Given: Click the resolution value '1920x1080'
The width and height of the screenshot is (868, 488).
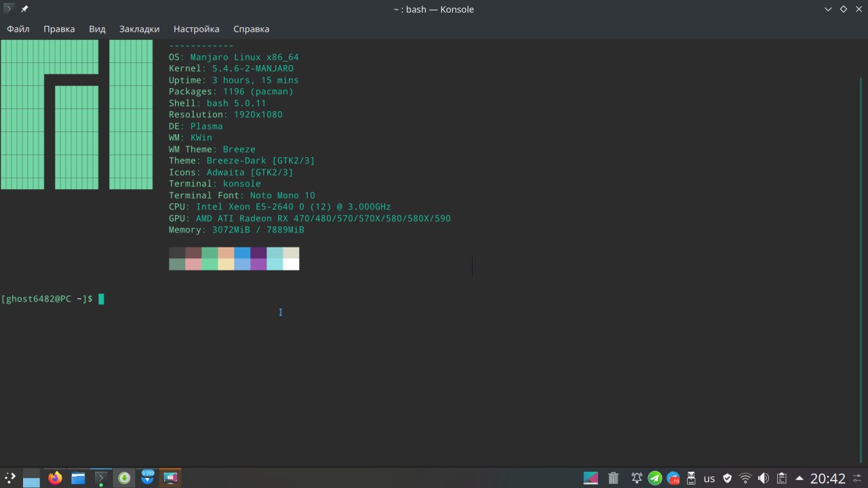Looking at the screenshot, I should pyautogui.click(x=258, y=115).
